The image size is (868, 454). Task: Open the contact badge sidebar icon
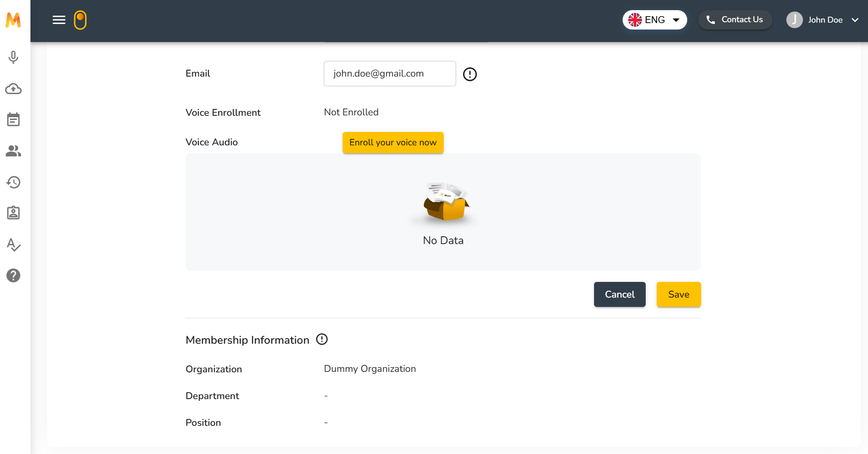pyautogui.click(x=13, y=213)
